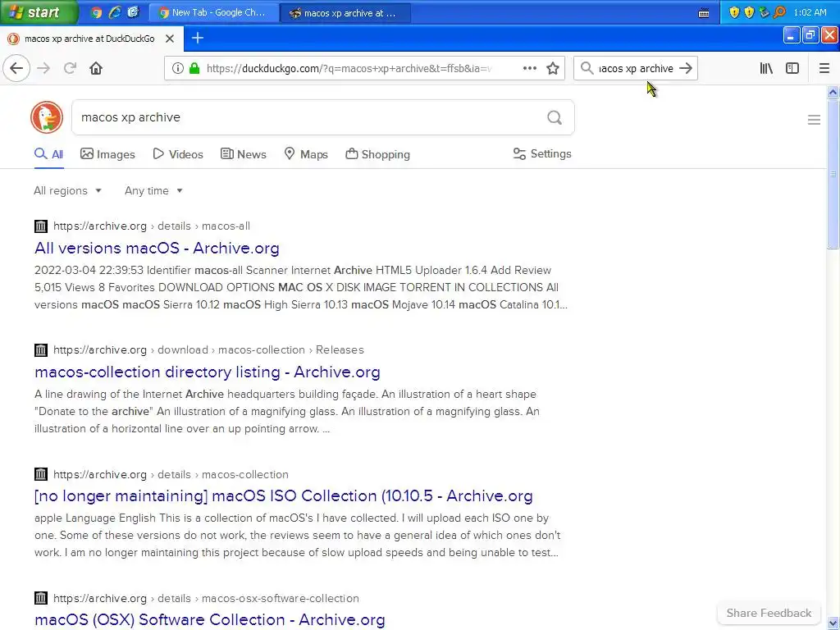The height and width of the screenshot is (630, 840).
Task: Switch to New Tab - Google Chrome taskbar window
Action: tap(213, 13)
